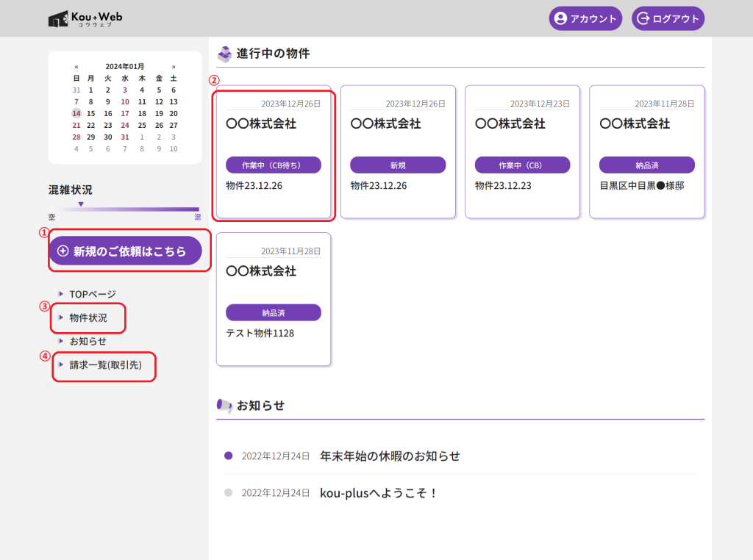Screen dimensions: 753x560
Task: Expand the TOPページ sidebar chevron
Action: pyautogui.click(x=60, y=293)
